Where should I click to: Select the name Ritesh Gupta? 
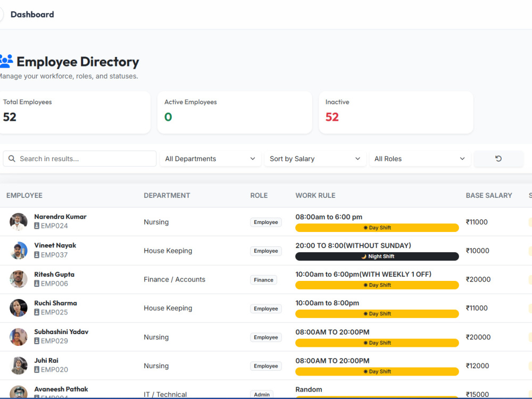[x=54, y=274]
